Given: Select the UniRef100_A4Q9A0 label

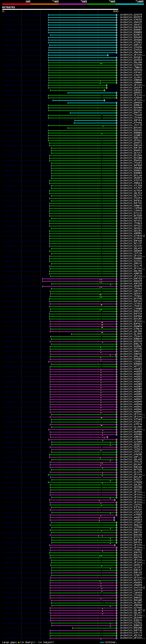Looking at the screenshot, I should click(x=131, y=412).
